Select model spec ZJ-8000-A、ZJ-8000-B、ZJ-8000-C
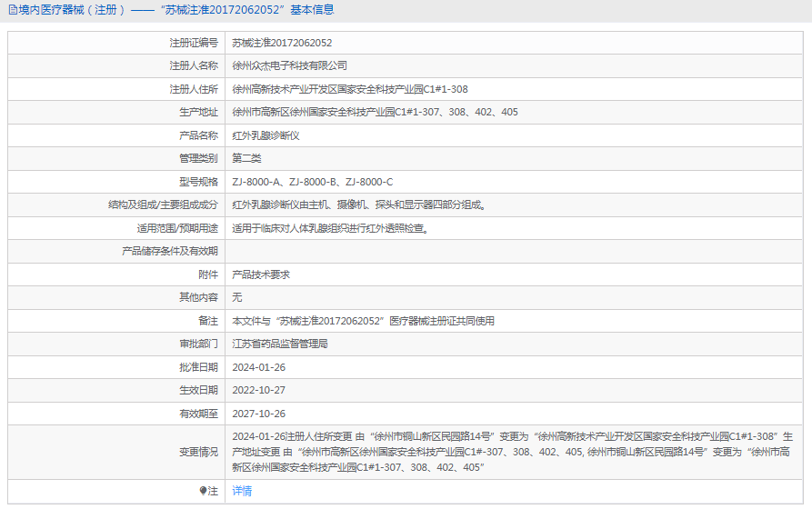812x509 pixels. (x=312, y=182)
